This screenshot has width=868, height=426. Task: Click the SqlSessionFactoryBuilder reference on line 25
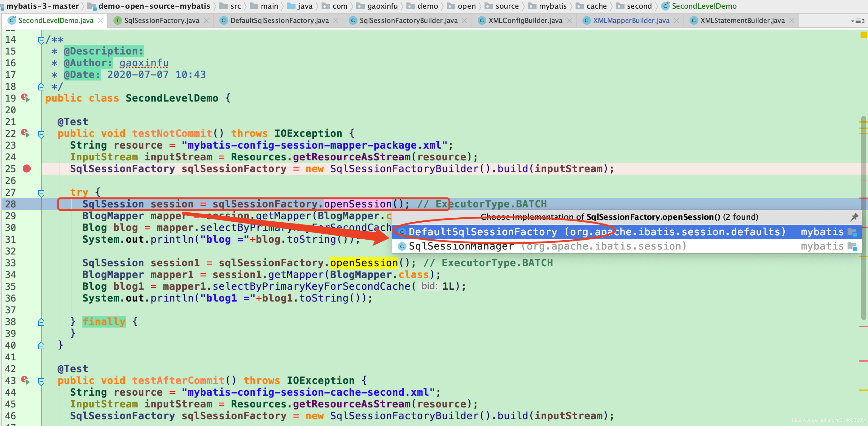[404, 169]
